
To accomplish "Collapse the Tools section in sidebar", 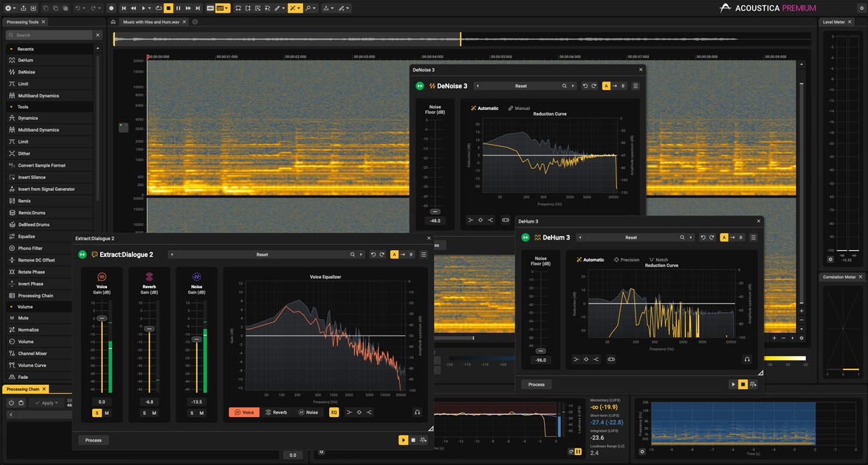I will [x=11, y=107].
